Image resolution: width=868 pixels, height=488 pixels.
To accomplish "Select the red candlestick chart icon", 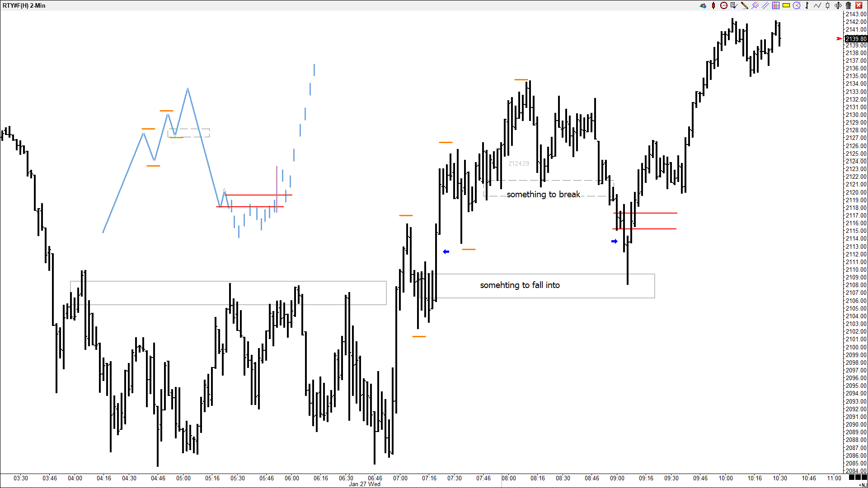I will 713,5.
